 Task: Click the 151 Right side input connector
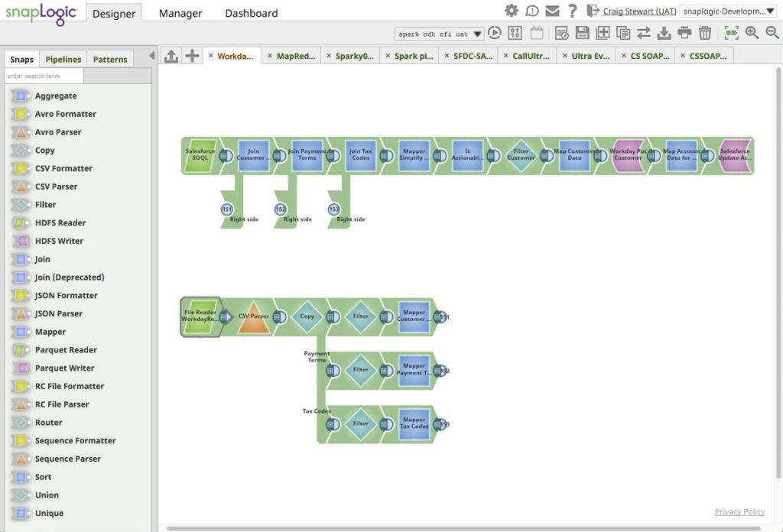[x=226, y=209]
